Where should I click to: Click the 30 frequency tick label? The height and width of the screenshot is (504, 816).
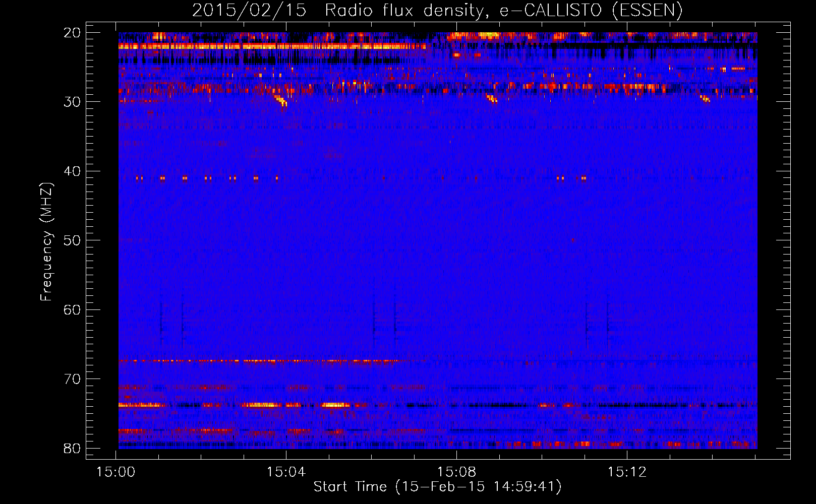(x=72, y=102)
